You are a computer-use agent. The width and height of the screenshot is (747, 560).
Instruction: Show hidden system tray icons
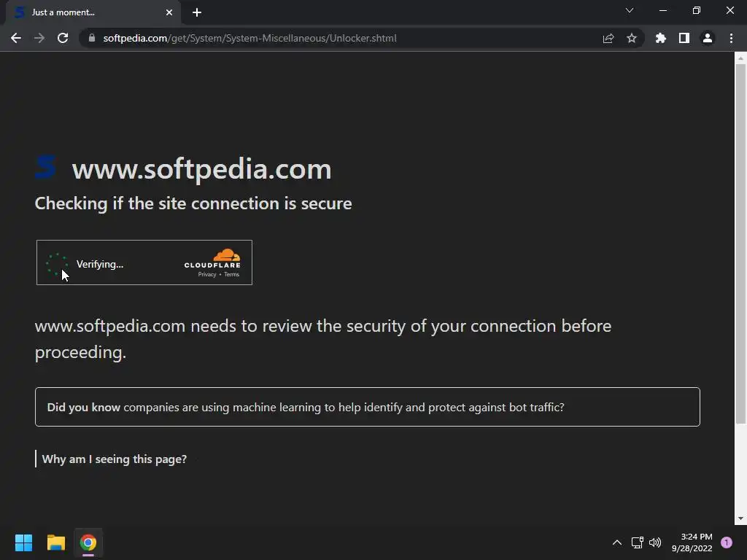[616, 542]
